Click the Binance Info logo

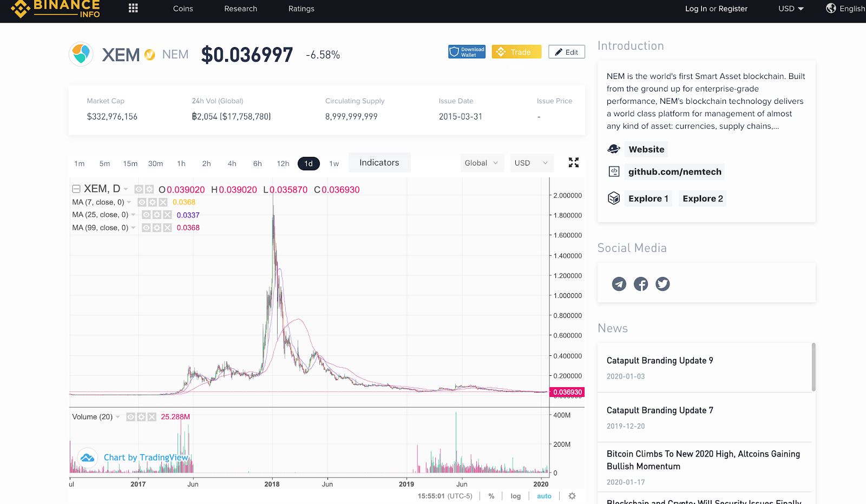point(55,9)
